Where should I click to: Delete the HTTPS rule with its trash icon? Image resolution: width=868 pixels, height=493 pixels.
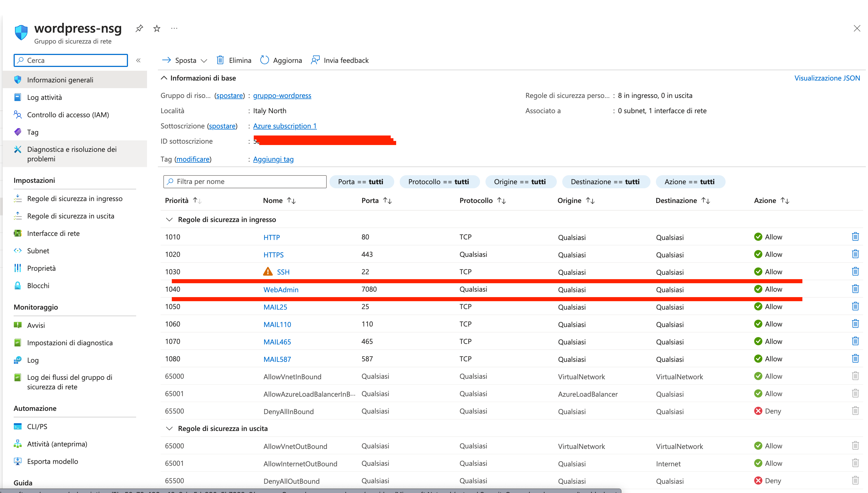855,254
